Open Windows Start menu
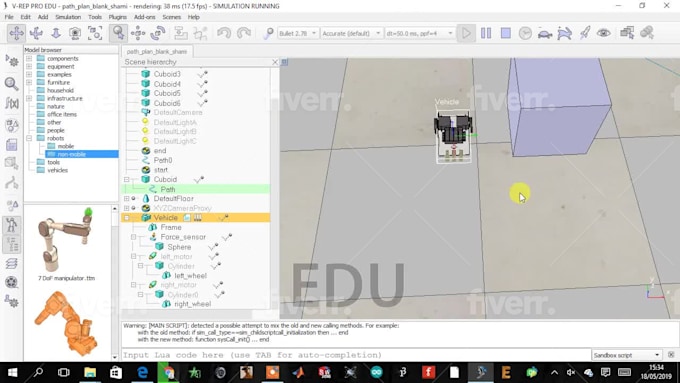 coord(12,372)
